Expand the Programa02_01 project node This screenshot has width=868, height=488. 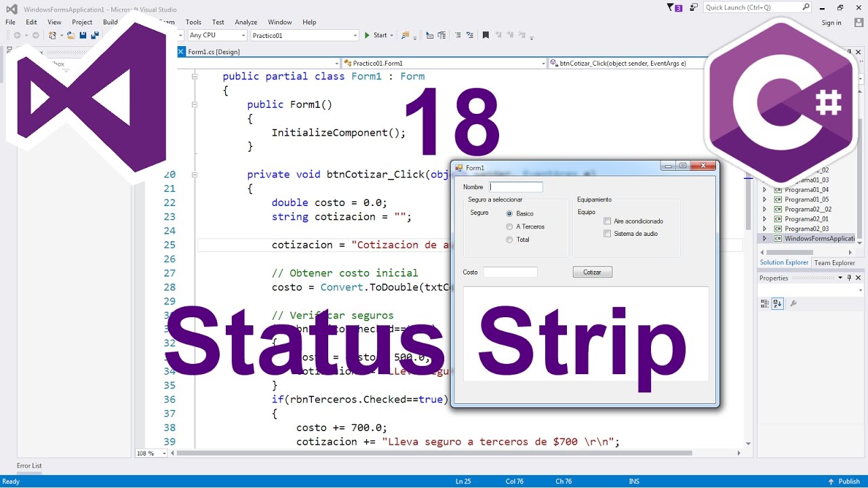(765, 219)
